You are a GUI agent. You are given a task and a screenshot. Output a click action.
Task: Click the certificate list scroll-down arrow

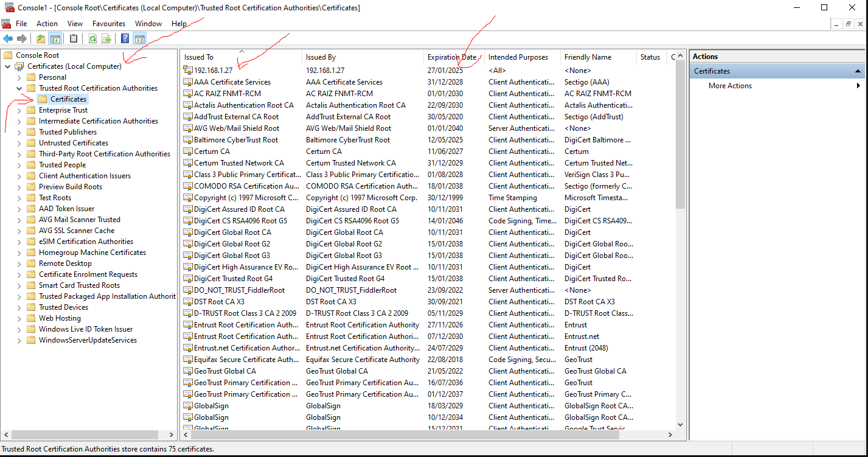coord(680,425)
